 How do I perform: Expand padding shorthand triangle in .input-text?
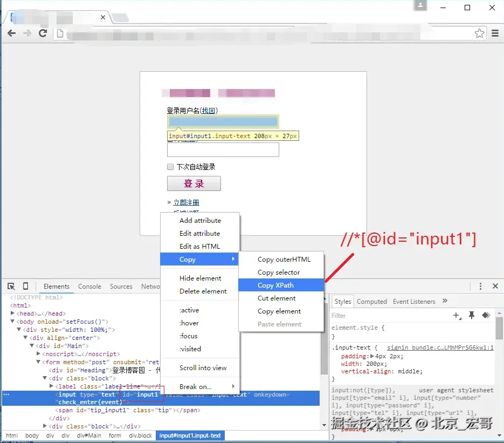372,356
